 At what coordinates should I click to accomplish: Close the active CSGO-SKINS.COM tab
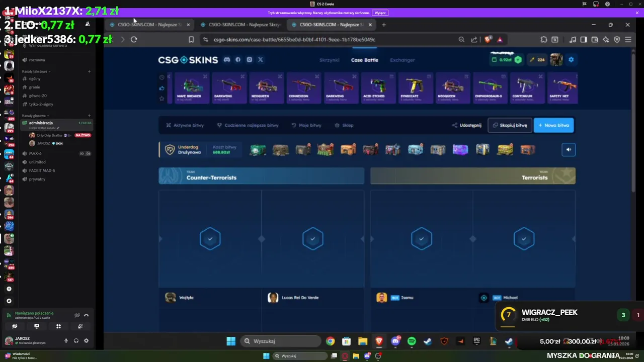(x=370, y=24)
